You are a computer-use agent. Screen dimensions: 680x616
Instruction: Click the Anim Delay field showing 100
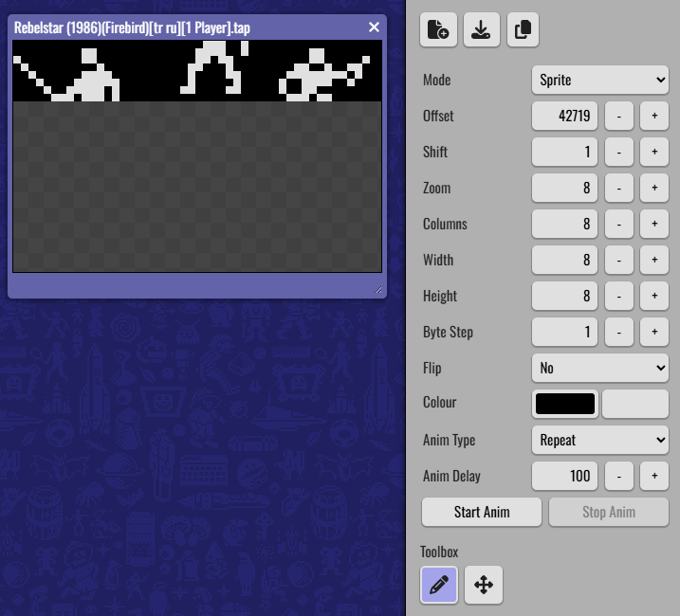[564, 476]
